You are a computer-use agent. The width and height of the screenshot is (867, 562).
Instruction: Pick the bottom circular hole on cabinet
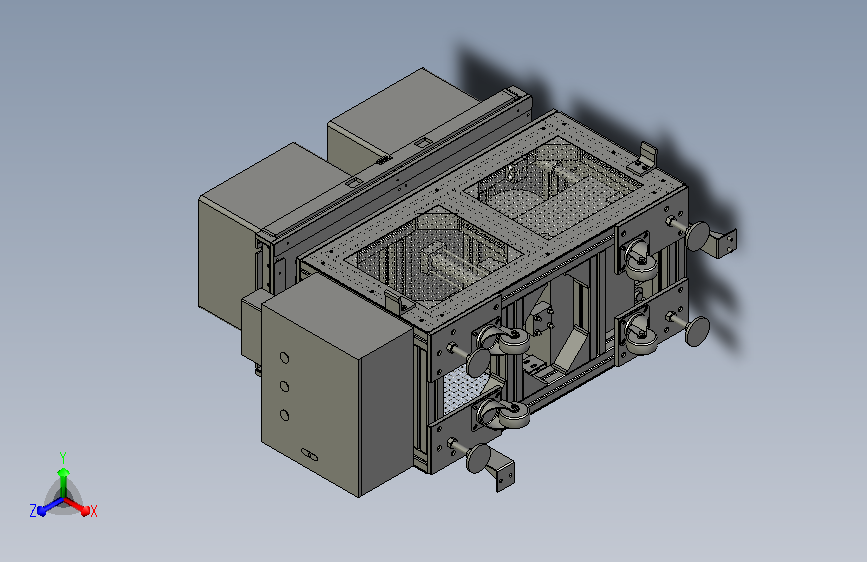(x=285, y=415)
